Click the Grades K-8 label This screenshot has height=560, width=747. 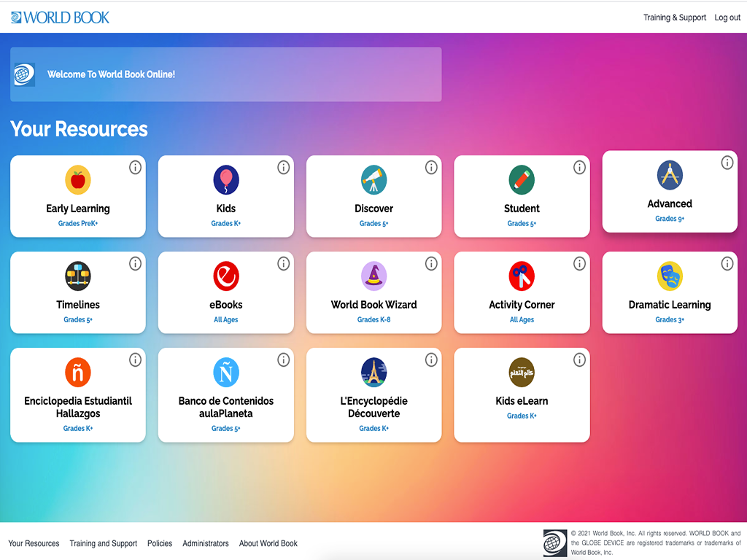pos(374,319)
